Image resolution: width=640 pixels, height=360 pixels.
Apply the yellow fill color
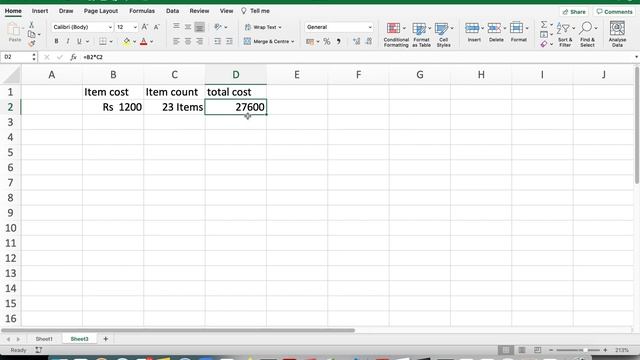[x=127, y=41]
